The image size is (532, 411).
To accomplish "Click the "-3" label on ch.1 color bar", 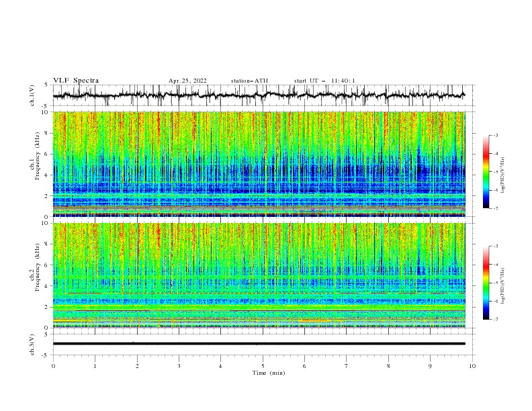I will tap(495, 135).
